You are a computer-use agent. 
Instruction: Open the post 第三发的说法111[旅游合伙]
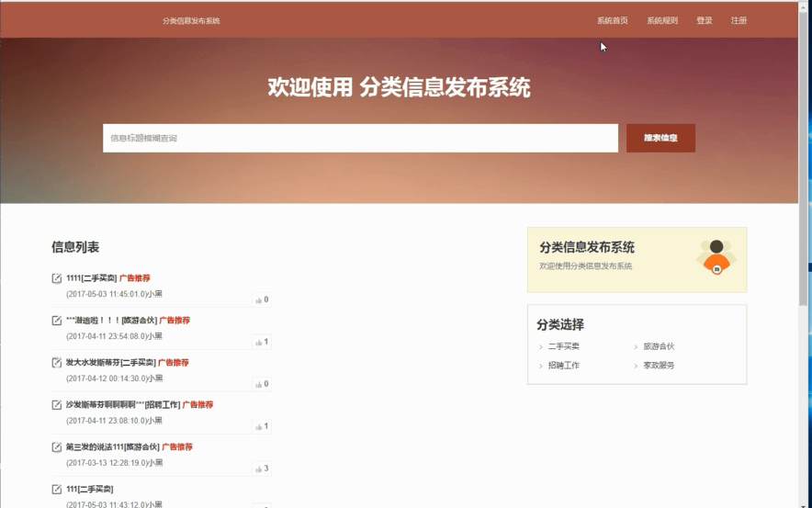click(113, 446)
